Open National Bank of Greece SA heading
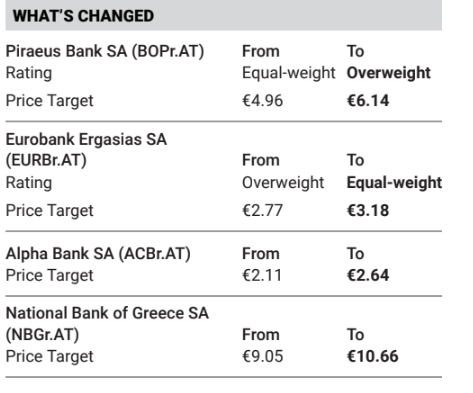The height and width of the screenshot is (393, 473). tap(107, 313)
